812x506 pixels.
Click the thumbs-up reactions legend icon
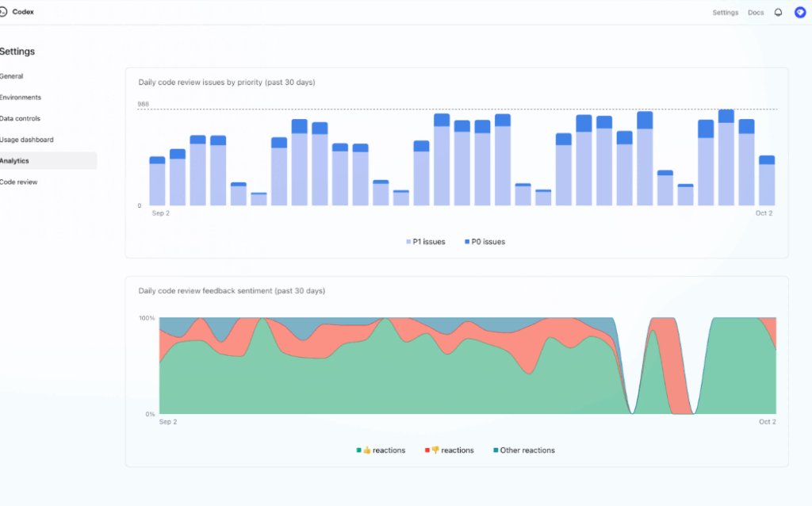368,450
